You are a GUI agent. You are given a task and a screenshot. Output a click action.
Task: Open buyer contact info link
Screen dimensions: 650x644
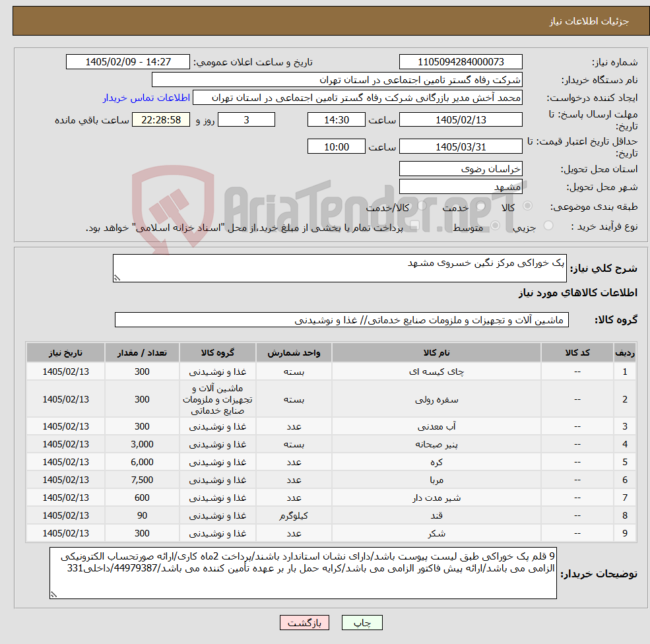pos(146,98)
